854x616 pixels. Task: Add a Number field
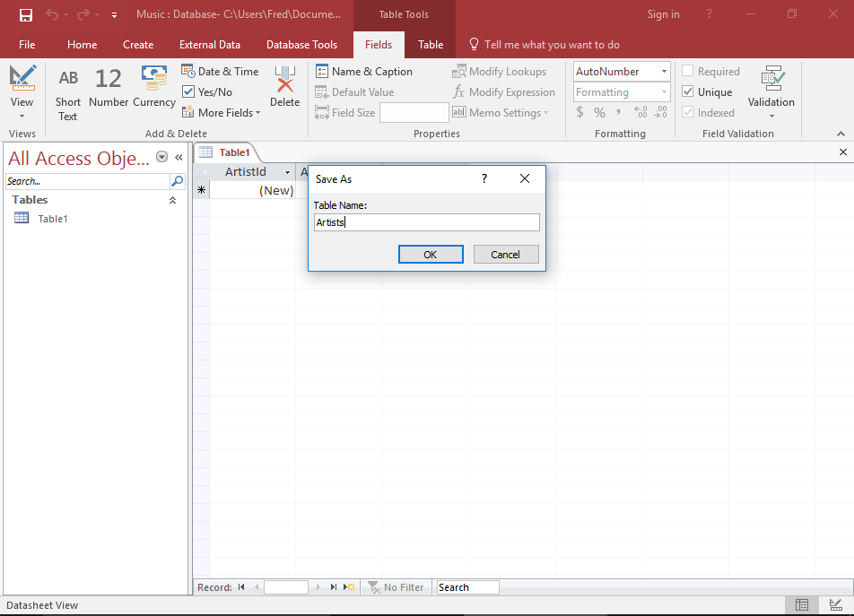click(x=109, y=87)
